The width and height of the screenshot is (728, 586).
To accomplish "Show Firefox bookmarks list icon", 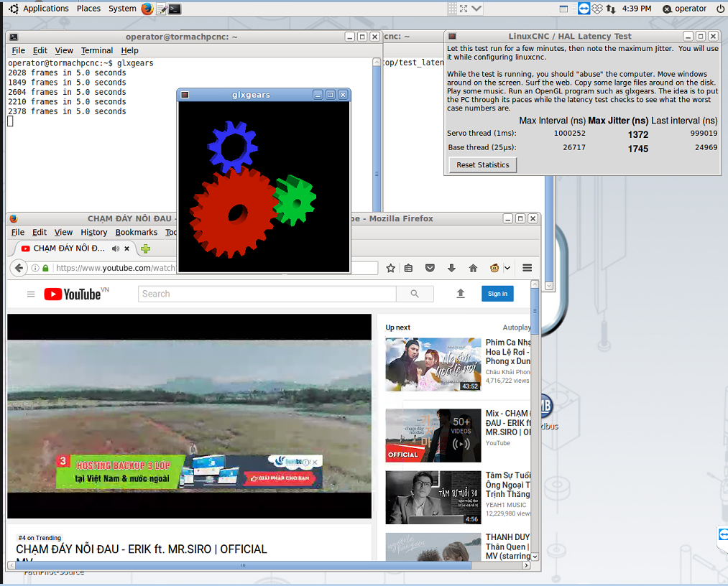I will (409, 268).
